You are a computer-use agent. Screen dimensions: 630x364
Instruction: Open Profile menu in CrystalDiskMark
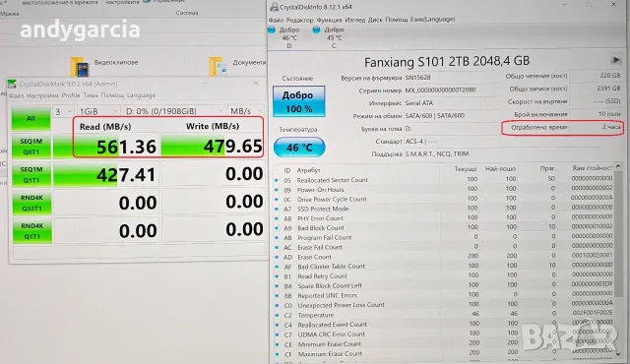[x=71, y=95]
